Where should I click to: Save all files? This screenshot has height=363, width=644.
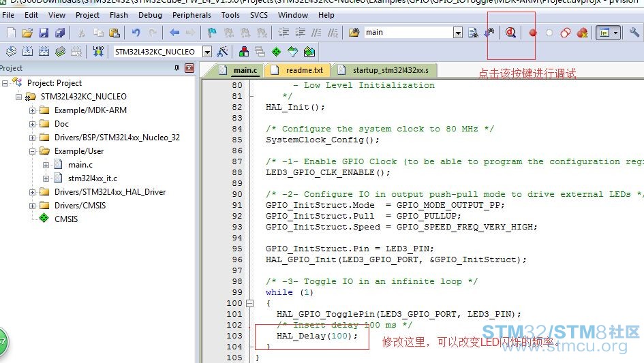pos(60,33)
